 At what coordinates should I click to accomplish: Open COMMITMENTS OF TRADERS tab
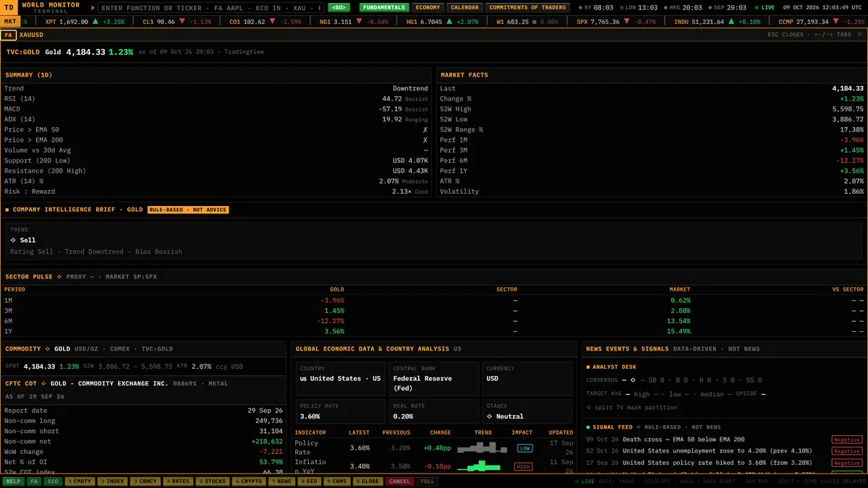(x=527, y=7)
